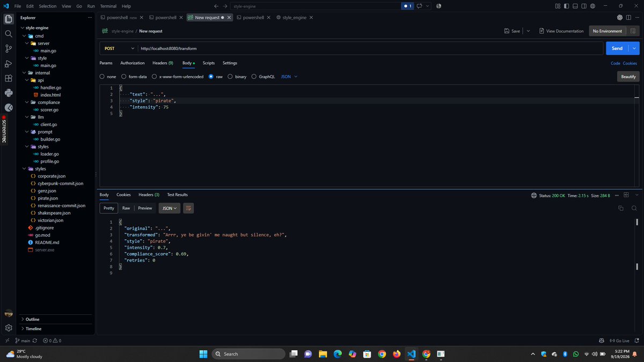Open the Search view in activity bar
644x362 pixels.
click(9, 33)
